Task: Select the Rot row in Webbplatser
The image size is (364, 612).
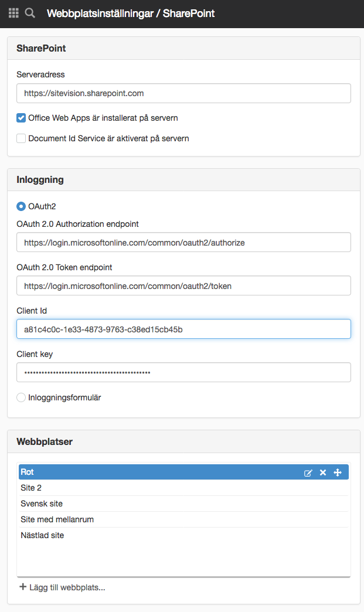Action: pos(183,472)
